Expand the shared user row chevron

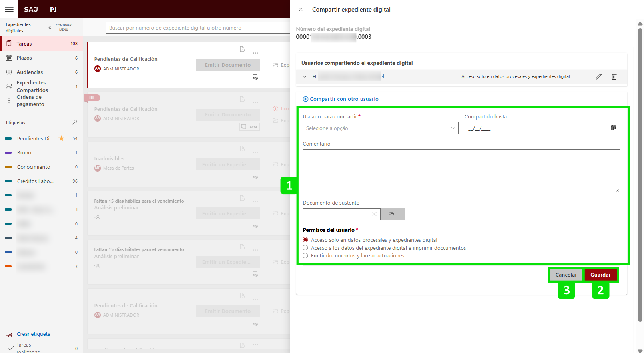305,76
